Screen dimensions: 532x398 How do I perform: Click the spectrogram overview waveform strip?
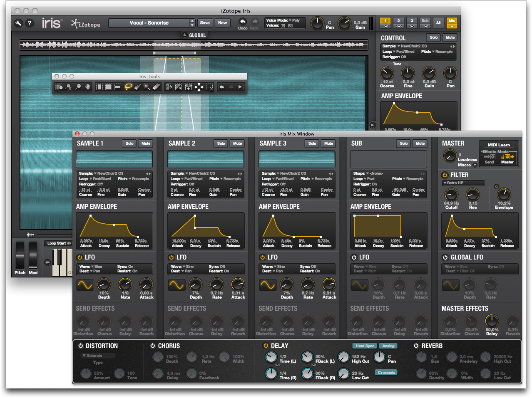(x=194, y=44)
